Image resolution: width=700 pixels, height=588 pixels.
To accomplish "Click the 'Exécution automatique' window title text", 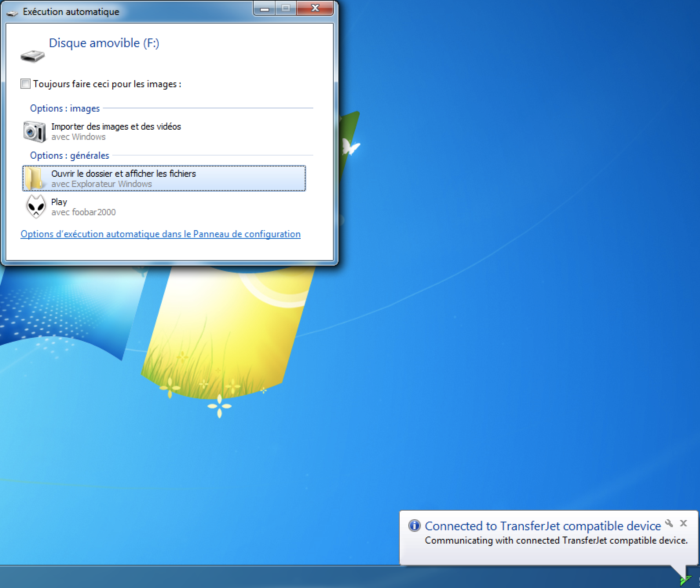I will click(71, 12).
